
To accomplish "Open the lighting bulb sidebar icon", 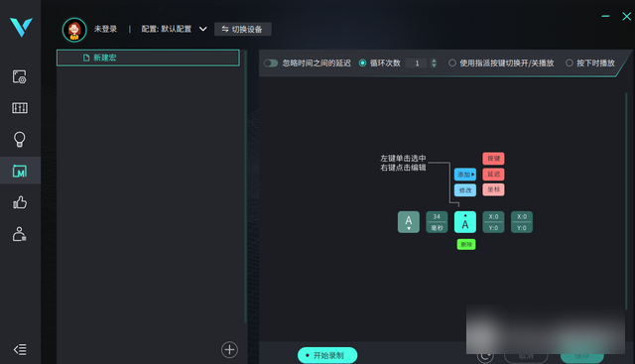I will click(x=20, y=139).
